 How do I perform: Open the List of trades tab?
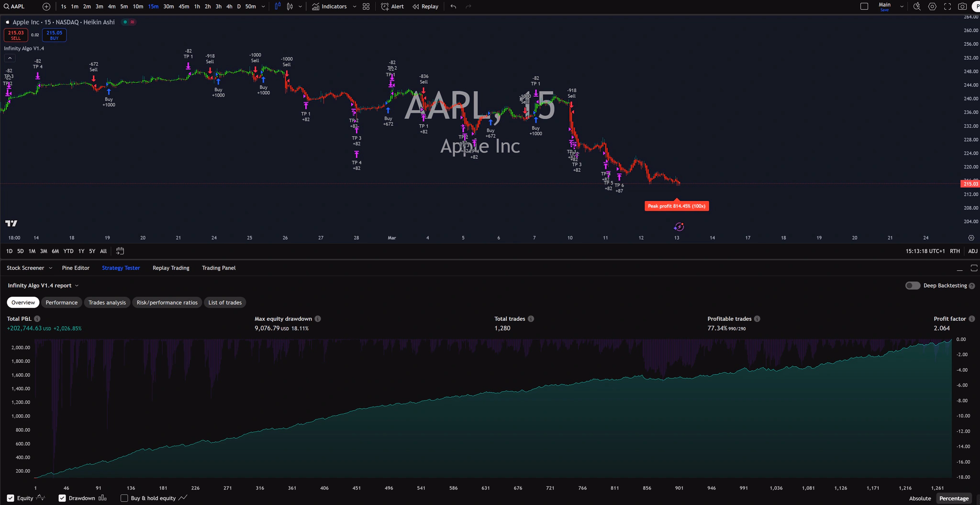coord(225,303)
